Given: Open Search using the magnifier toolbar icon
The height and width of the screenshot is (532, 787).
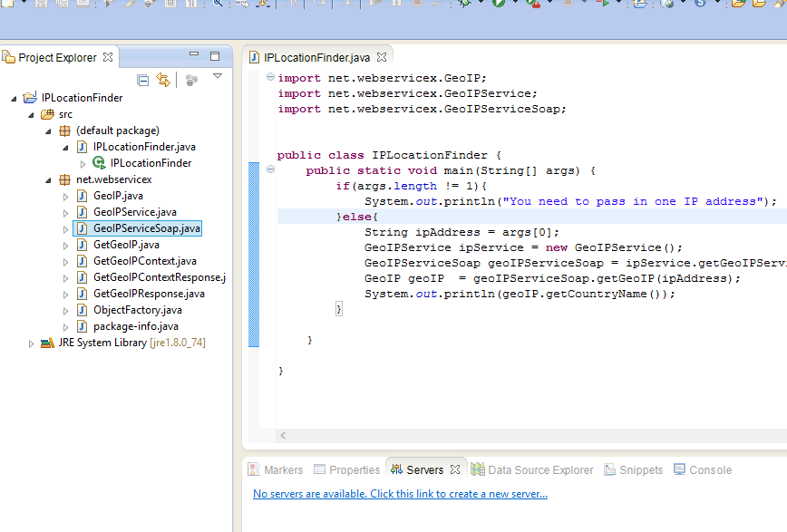Looking at the screenshot, I should (x=216, y=5).
